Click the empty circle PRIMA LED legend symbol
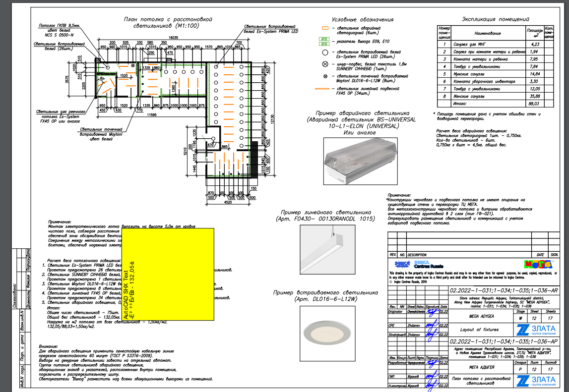This screenshot has width=569, height=392. click(325, 53)
